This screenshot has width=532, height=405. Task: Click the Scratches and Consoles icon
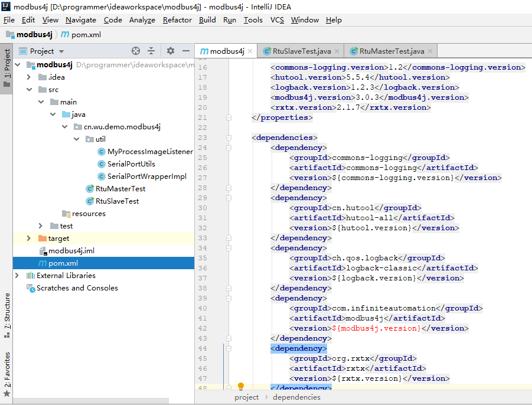coord(31,288)
